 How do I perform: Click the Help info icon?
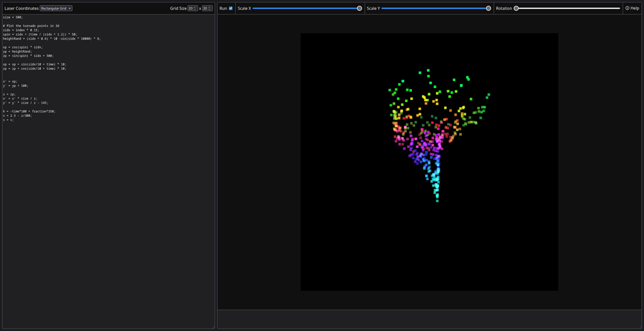pyautogui.click(x=627, y=8)
